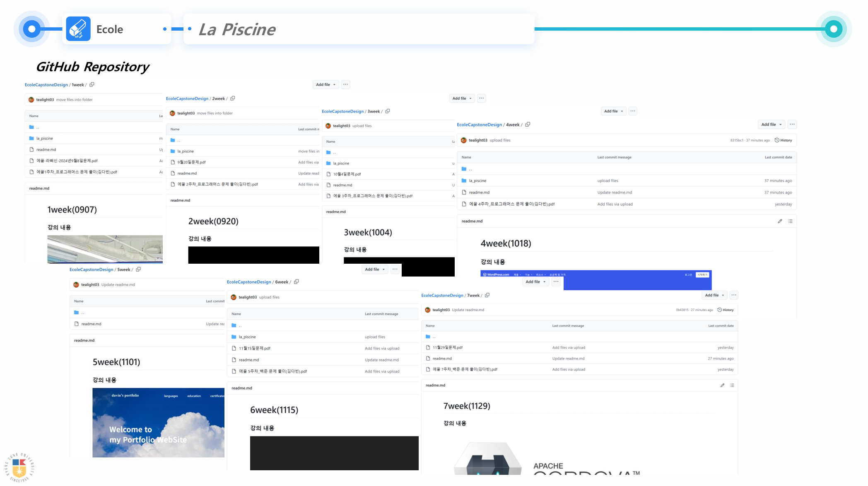Image resolution: width=868 pixels, height=486 pixels.
Task: Open the la_piscine folder in 4week listing
Action: [477, 181]
